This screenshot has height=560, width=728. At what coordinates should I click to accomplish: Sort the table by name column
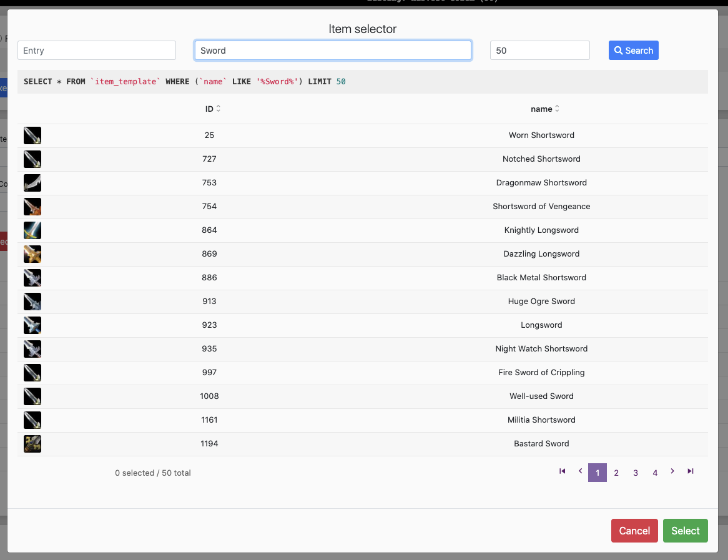tap(544, 109)
